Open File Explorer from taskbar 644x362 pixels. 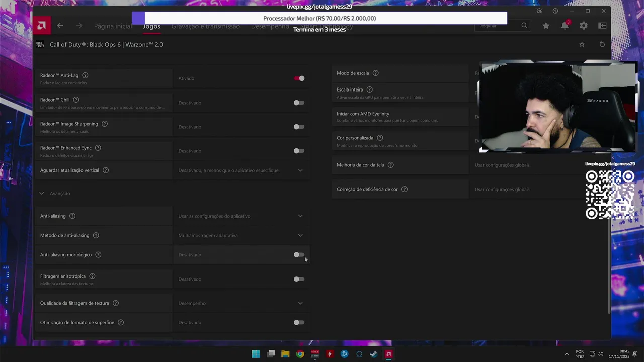coord(285,354)
